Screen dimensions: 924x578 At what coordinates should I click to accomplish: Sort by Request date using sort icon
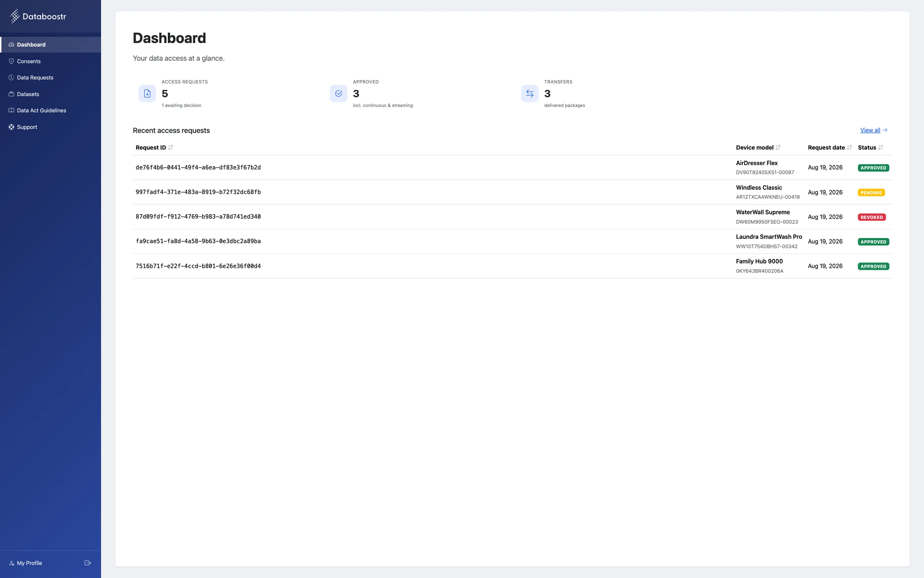(x=849, y=147)
